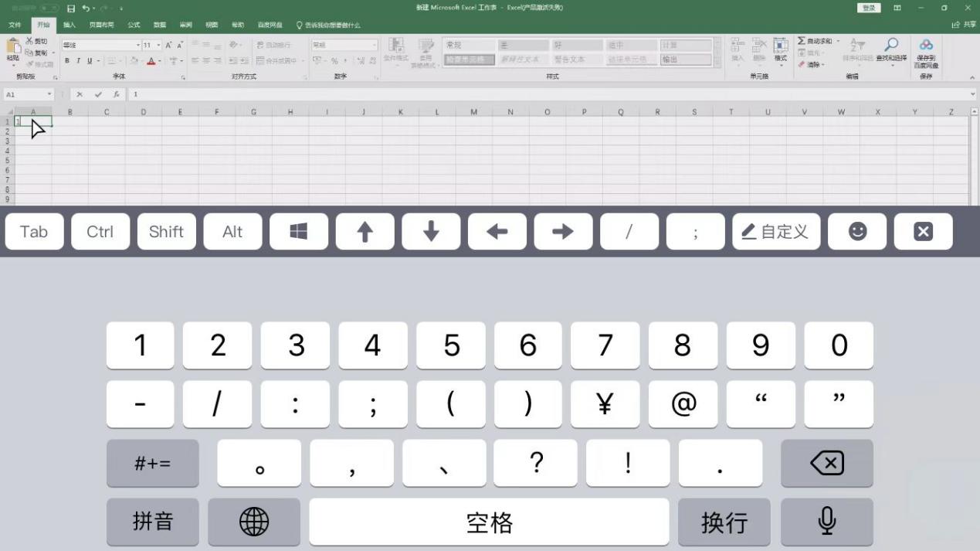The width and height of the screenshot is (980, 551).
Task: Open the Baidu Netdisk (百度网盘) ribbon tab
Action: [x=270, y=26]
